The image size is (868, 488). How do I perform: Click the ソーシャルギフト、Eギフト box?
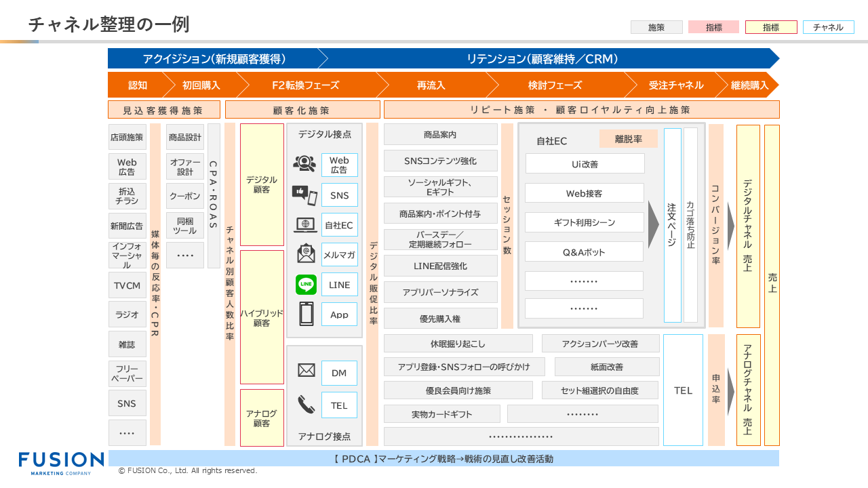coord(440,187)
